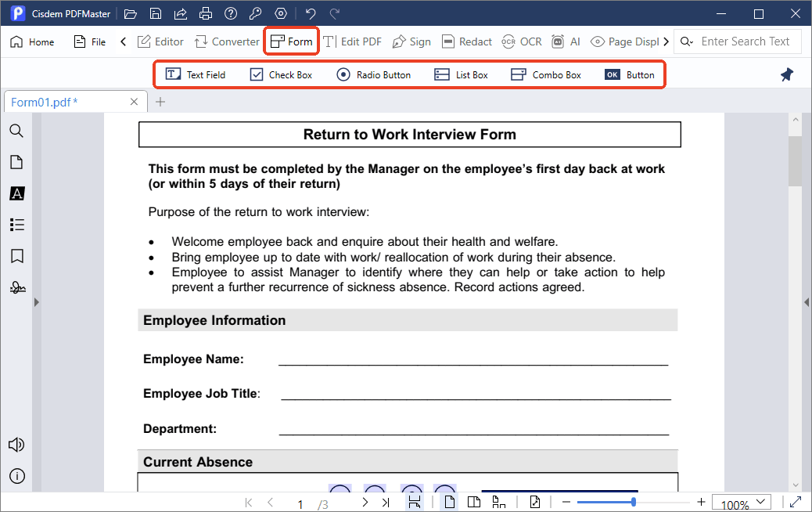The height and width of the screenshot is (512, 812).
Task: Open the outline list panel
Action: [16, 225]
